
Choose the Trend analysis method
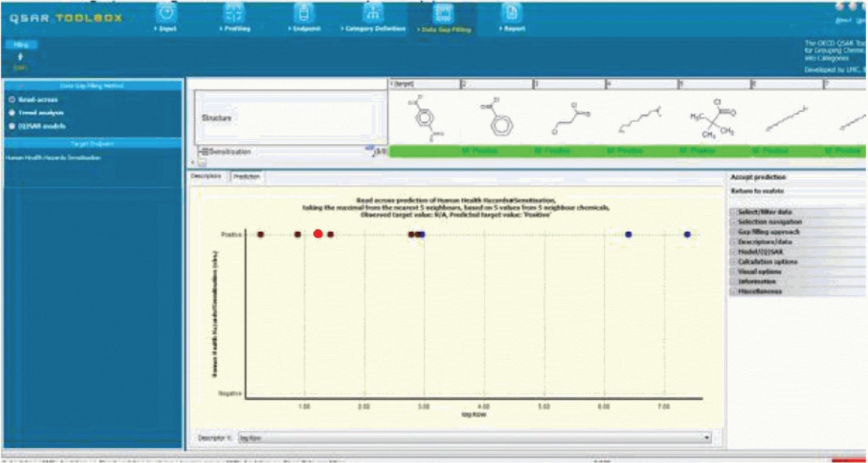point(12,113)
